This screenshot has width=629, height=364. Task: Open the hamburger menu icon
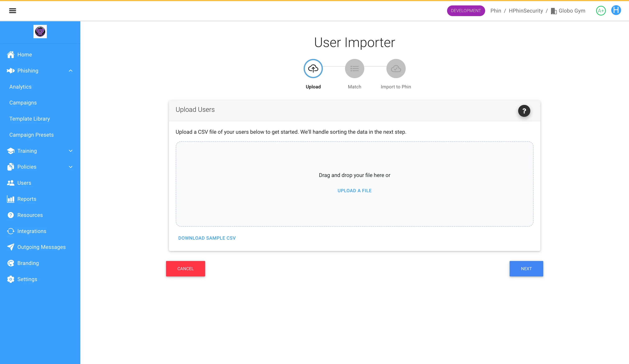[13, 11]
